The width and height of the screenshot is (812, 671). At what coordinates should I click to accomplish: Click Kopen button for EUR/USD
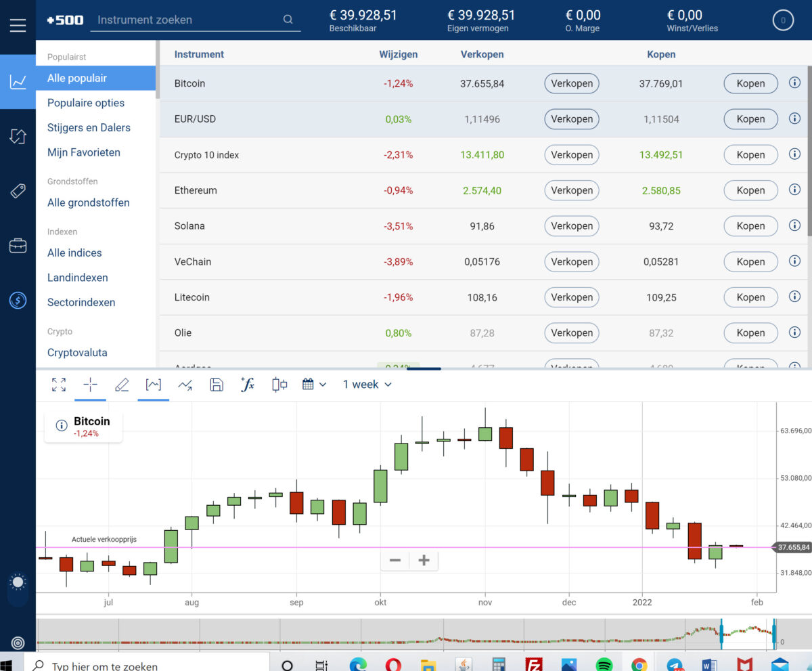click(x=751, y=119)
